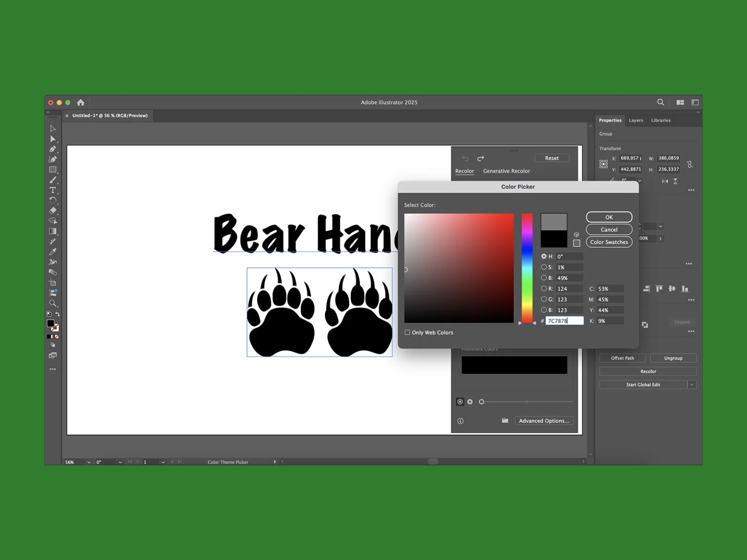The image size is (747, 560).
Task: Select the Pen tool
Action: [53, 149]
